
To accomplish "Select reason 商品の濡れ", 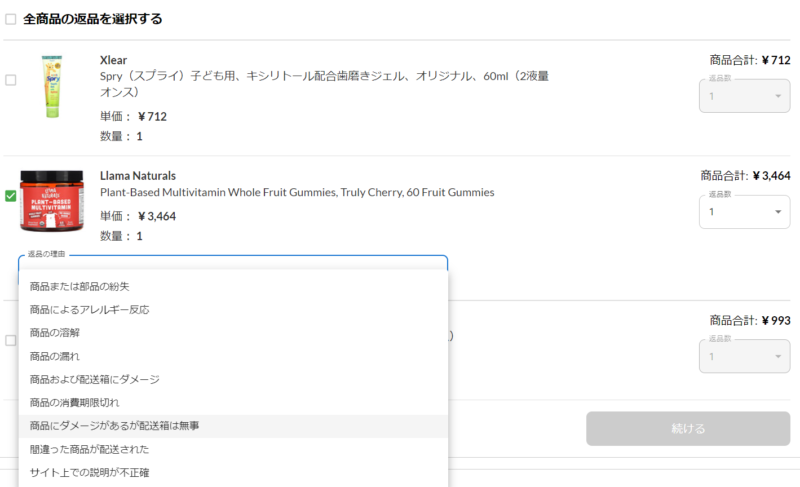I will click(233, 356).
